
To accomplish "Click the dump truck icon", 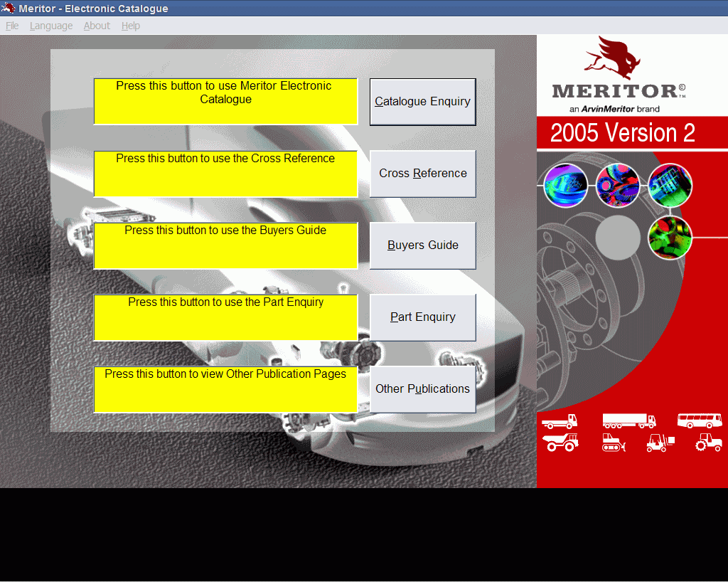I will click(561, 443).
